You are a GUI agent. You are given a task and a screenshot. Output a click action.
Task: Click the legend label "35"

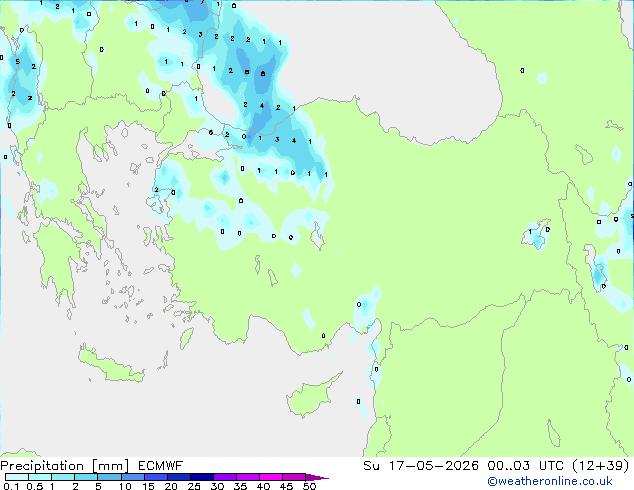240,486
